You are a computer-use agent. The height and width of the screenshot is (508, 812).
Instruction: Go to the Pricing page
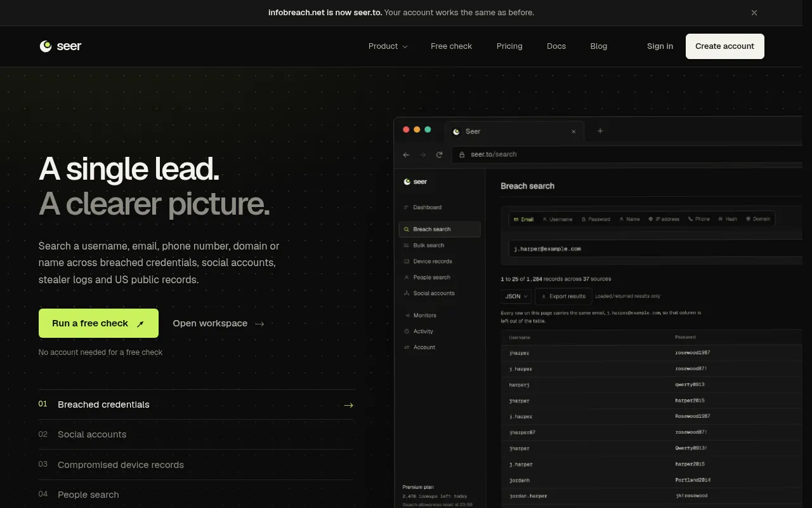tap(509, 46)
